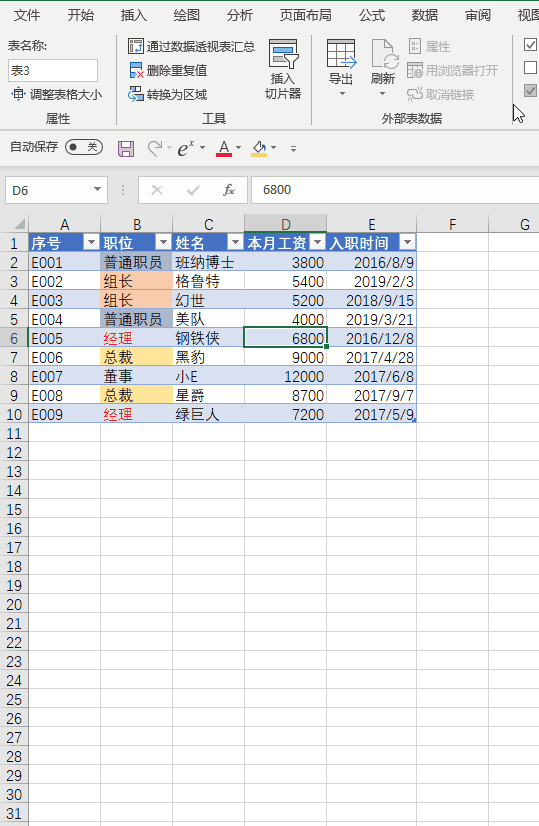Click the Save floppy disk icon
Screen dimensions: 539x826
coord(126,149)
